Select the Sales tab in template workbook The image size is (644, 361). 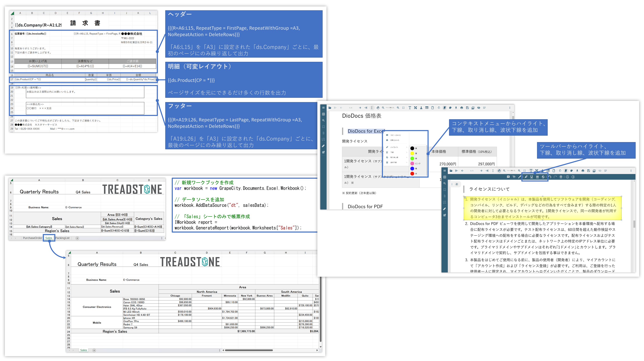[x=49, y=238]
